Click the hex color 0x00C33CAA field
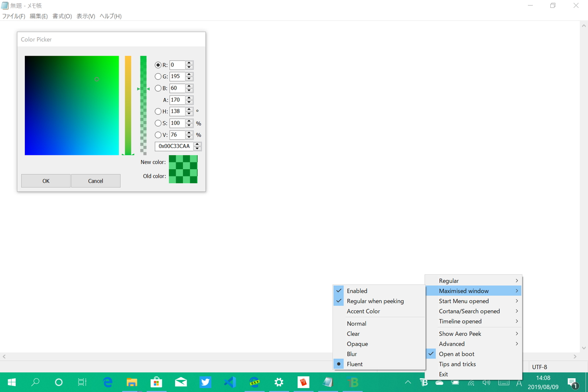Image resolution: width=588 pixels, height=392 pixels. tap(175, 146)
